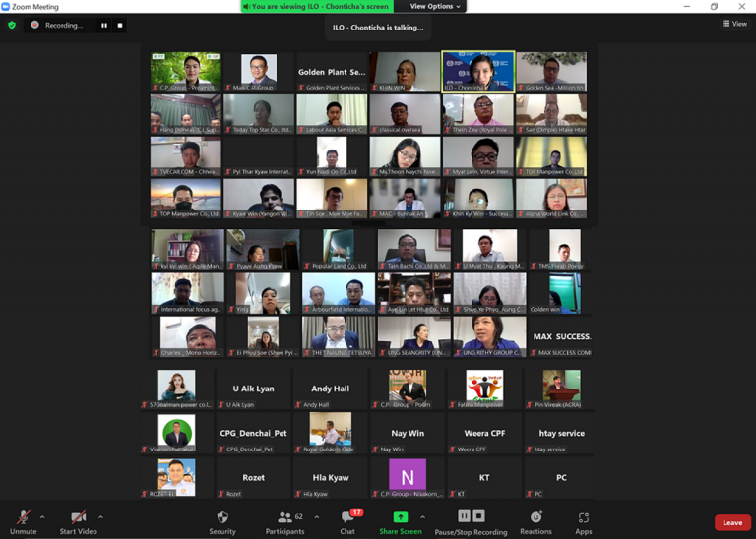Viewport: 756px width, 539px height.
Task: Pause recording in the bottom toolbar
Action: (x=464, y=516)
